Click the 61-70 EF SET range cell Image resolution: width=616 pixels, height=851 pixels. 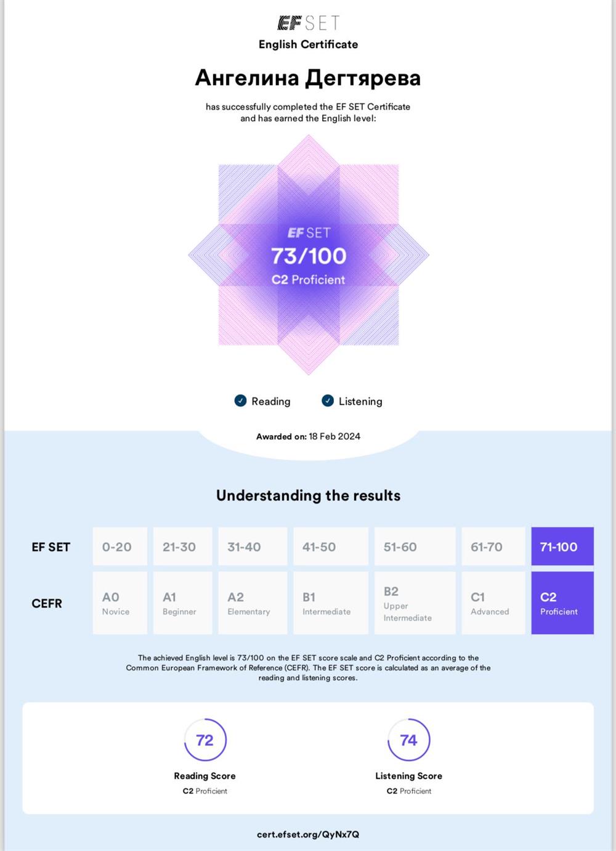[x=493, y=546]
